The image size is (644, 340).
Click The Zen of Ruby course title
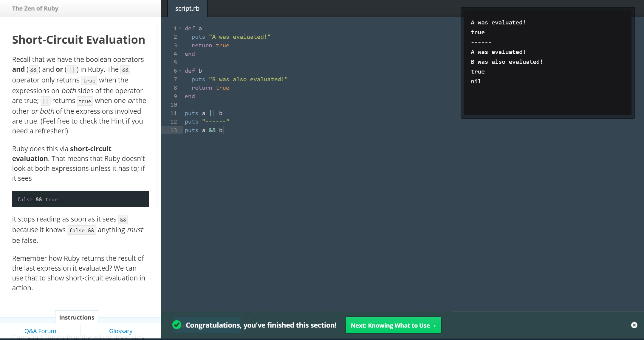35,9
